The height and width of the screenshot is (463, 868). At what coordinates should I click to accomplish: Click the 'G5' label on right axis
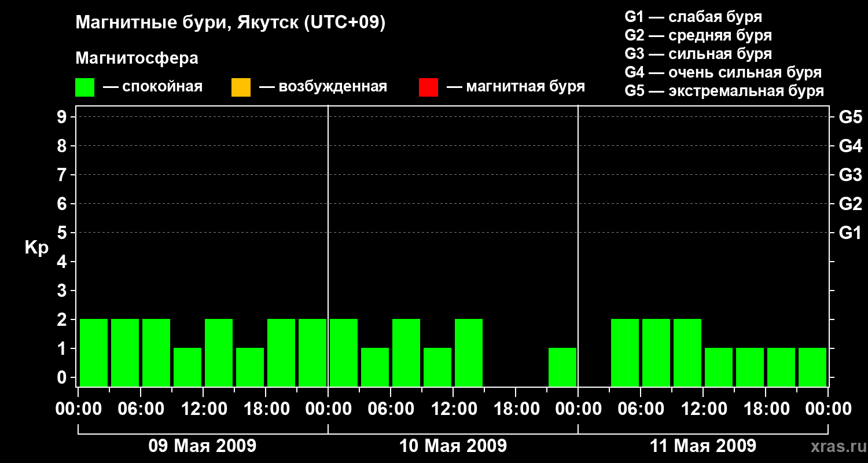click(x=850, y=117)
